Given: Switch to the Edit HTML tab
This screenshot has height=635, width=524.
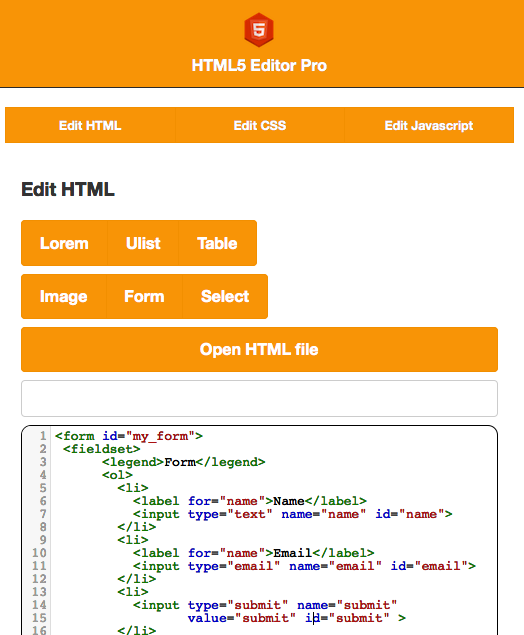Looking at the screenshot, I should pyautogui.click(x=90, y=125).
